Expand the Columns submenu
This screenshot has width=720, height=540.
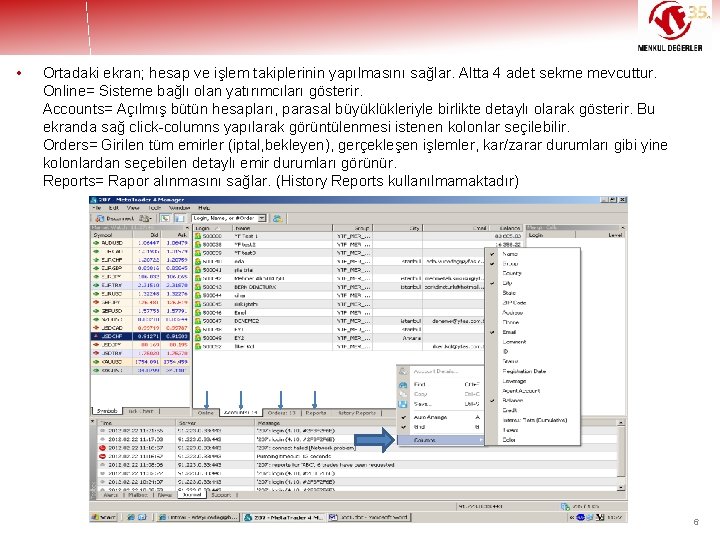click(440, 440)
